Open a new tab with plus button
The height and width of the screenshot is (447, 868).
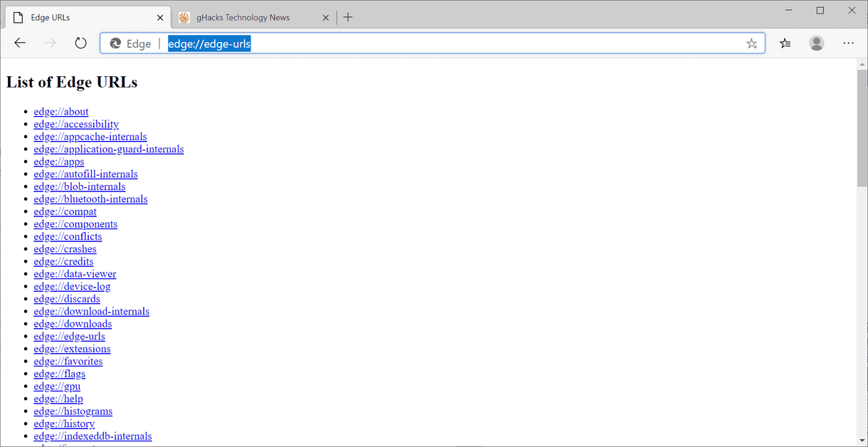(x=348, y=17)
